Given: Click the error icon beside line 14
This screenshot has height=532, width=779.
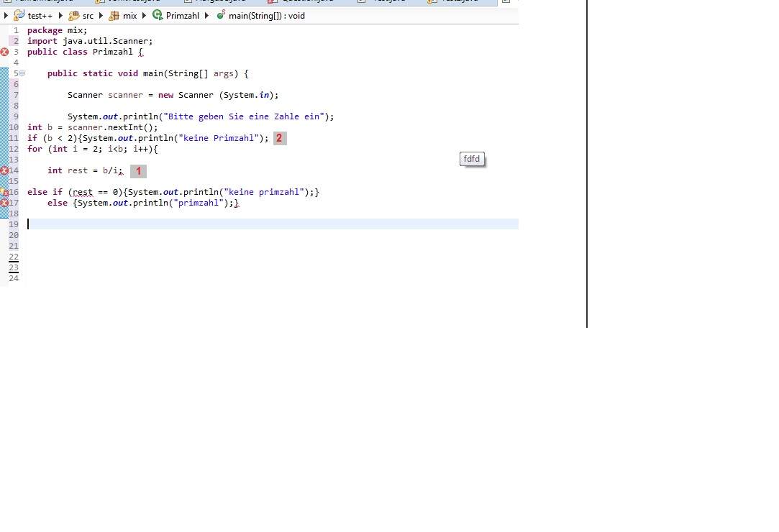Looking at the screenshot, I should pyautogui.click(x=4, y=170).
